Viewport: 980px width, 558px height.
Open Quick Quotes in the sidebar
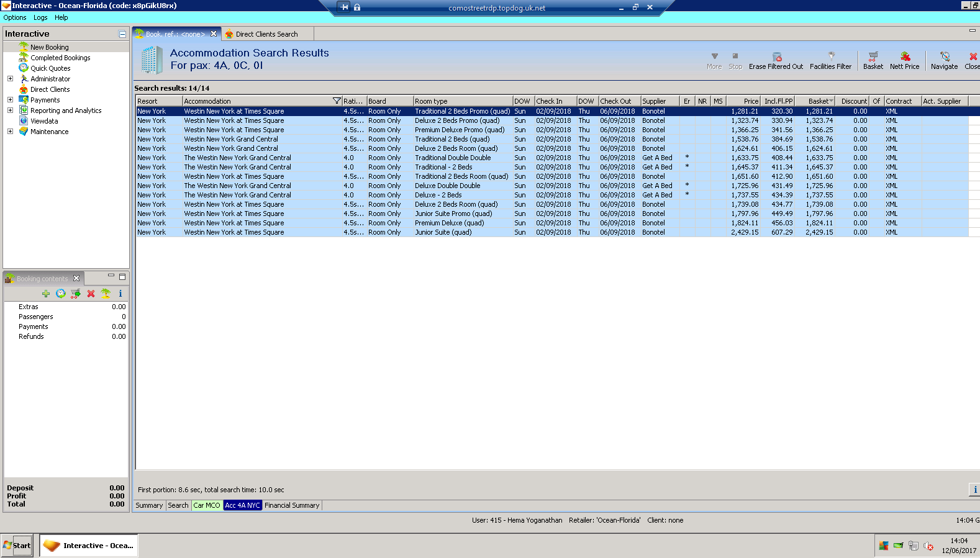(50, 68)
